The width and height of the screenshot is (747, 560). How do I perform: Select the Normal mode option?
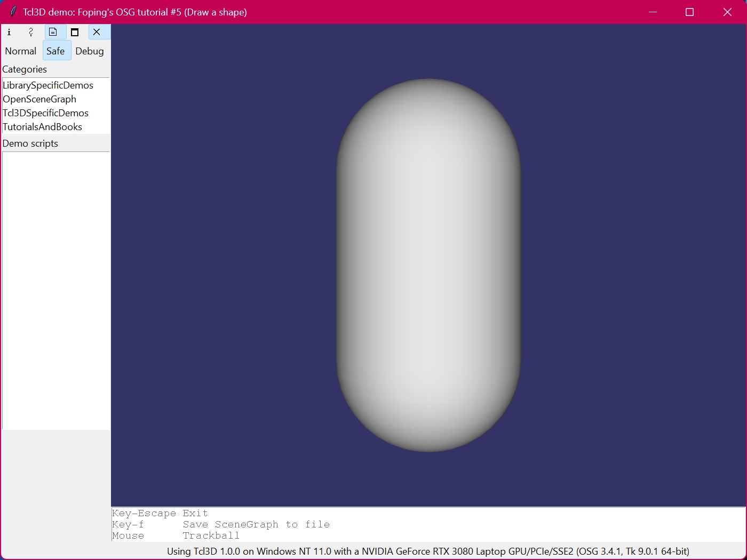21,51
